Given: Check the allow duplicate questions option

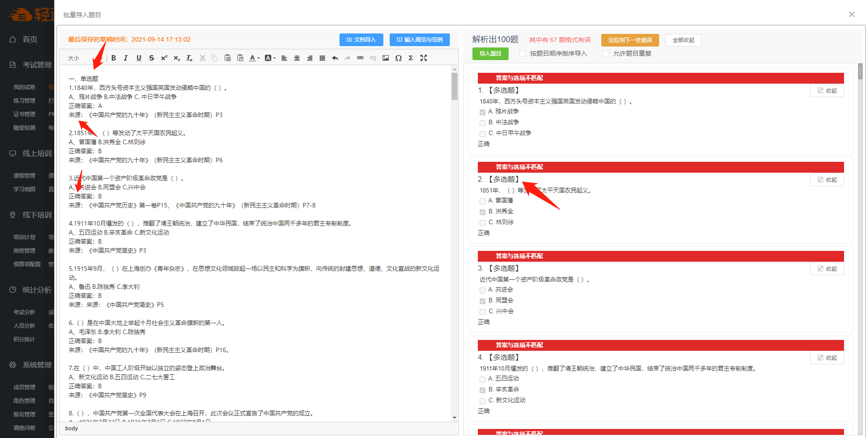Looking at the screenshot, I should pos(606,53).
